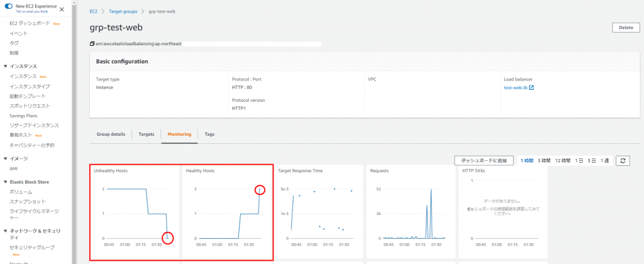Open セキュリティグループ in sidebar
The image size is (644, 264).
(32, 248)
